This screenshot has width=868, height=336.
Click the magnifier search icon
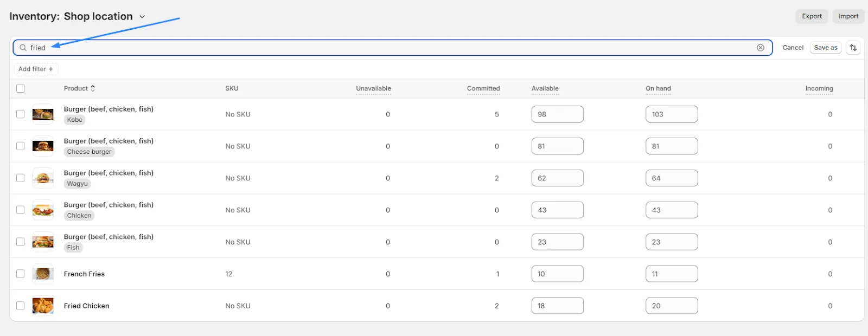click(x=23, y=48)
